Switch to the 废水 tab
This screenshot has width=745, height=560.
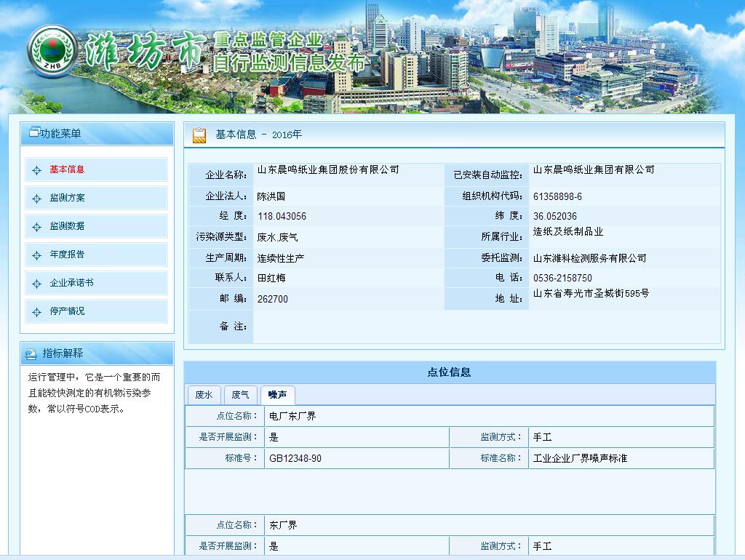[204, 395]
